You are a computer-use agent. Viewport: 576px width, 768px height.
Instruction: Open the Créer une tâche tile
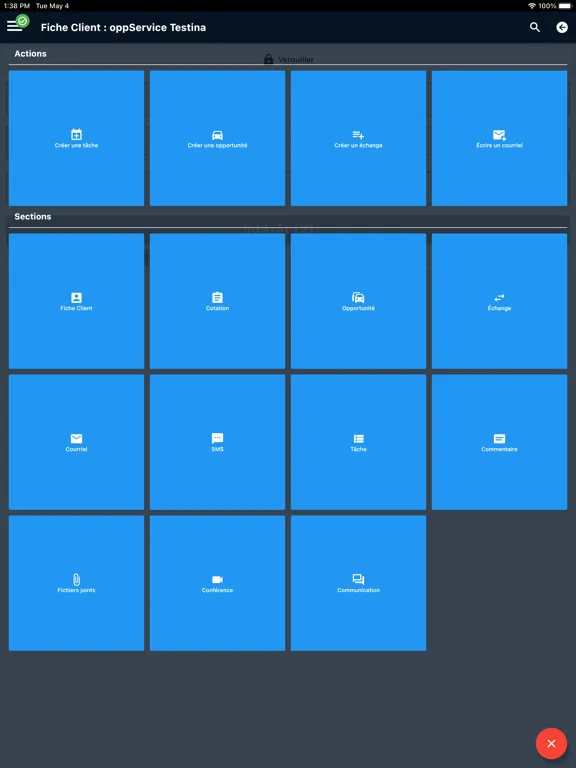76,138
